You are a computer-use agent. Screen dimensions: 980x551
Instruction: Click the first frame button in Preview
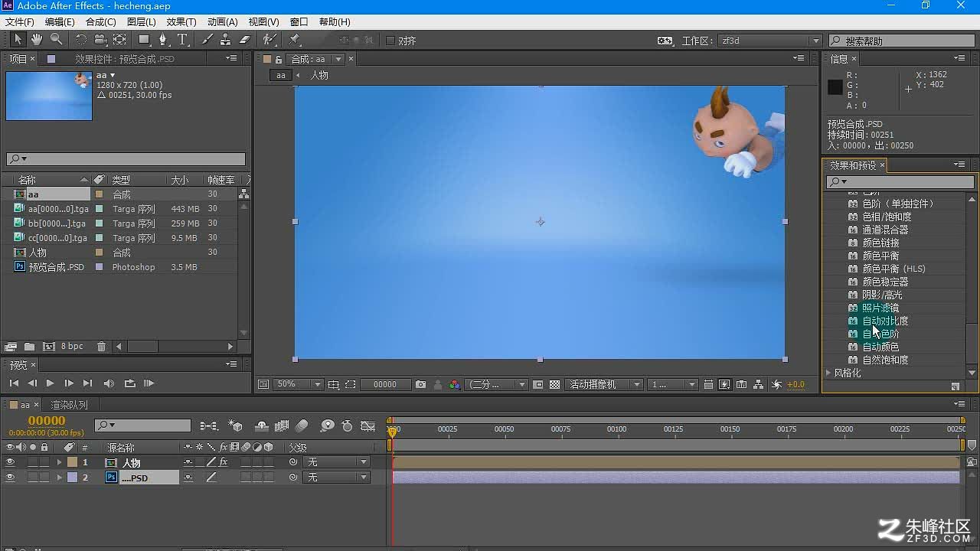pyautogui.click(x=14, y=383)
